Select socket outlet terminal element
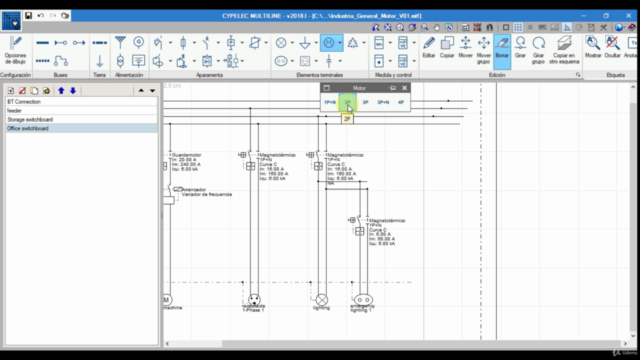640x360 pixels. coord(281,61)
